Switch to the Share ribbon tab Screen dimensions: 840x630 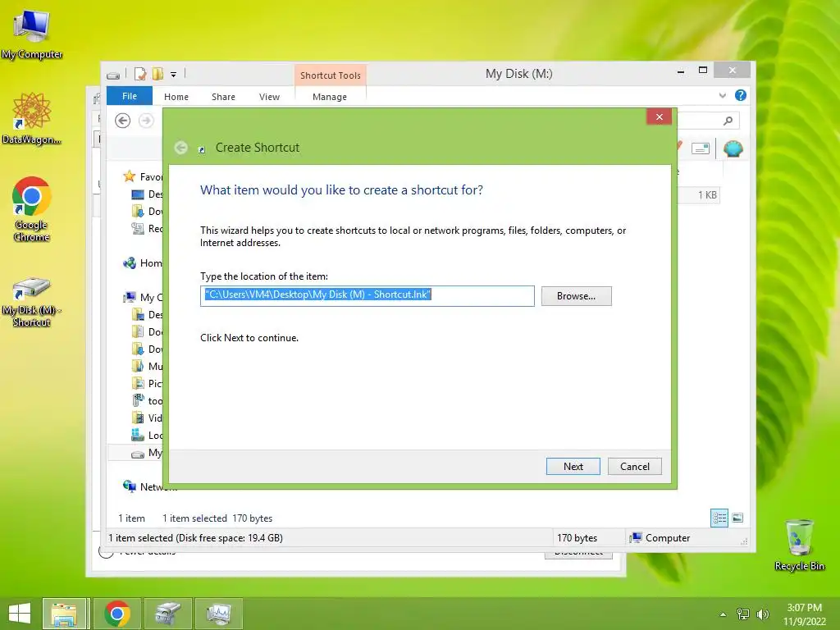[223, 97]
